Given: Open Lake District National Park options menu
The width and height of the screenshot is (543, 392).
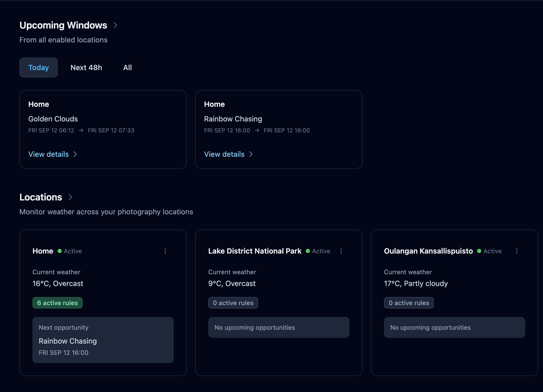Looking at the screenshot, I should point(341,251).
